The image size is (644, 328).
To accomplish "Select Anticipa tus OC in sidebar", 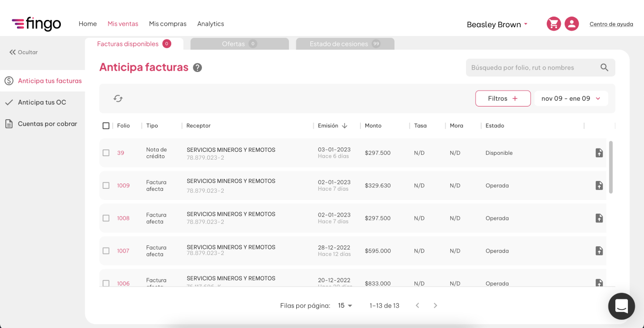I will (x=43, y=102).
